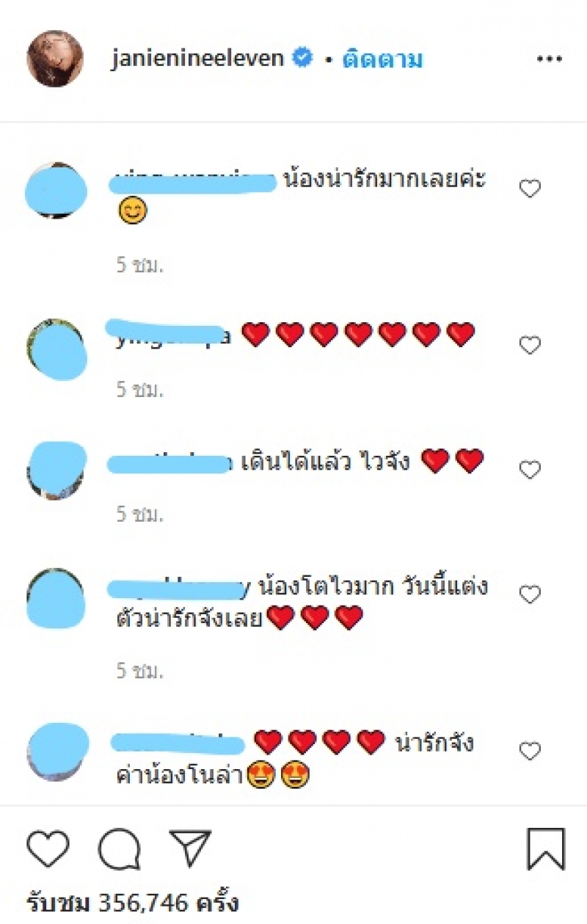
Task: Save post with bookmark icon
Action: point(546,850)
